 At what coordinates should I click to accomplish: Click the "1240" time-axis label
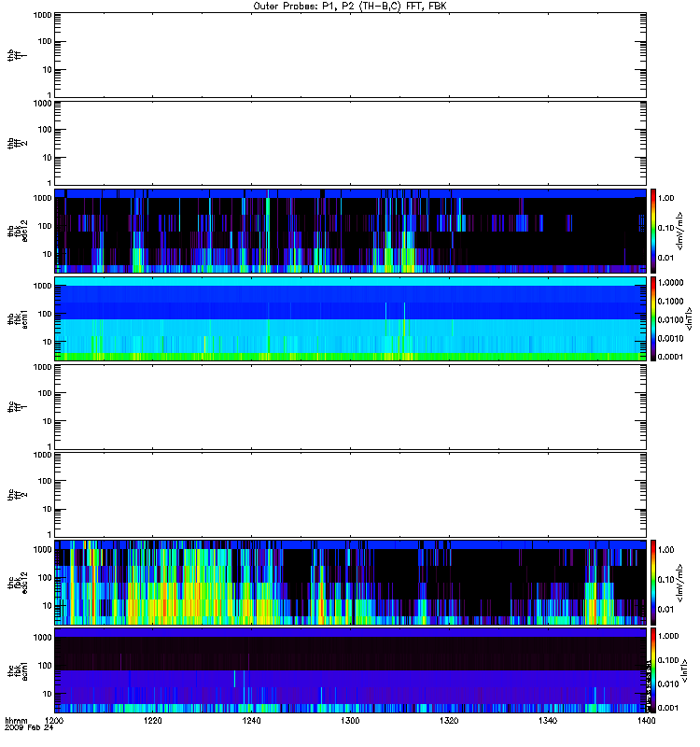251,721
